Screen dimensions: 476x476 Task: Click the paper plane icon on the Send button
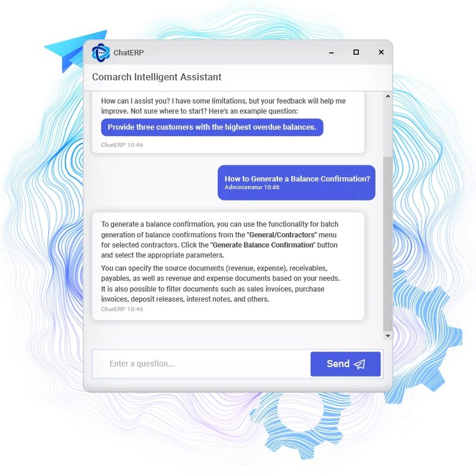click(x=360, y=364)
